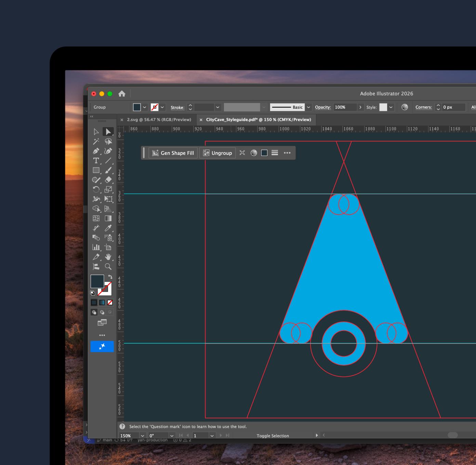
Task: Click the Home icon in title bar
Action: click(x=122, y=94)
